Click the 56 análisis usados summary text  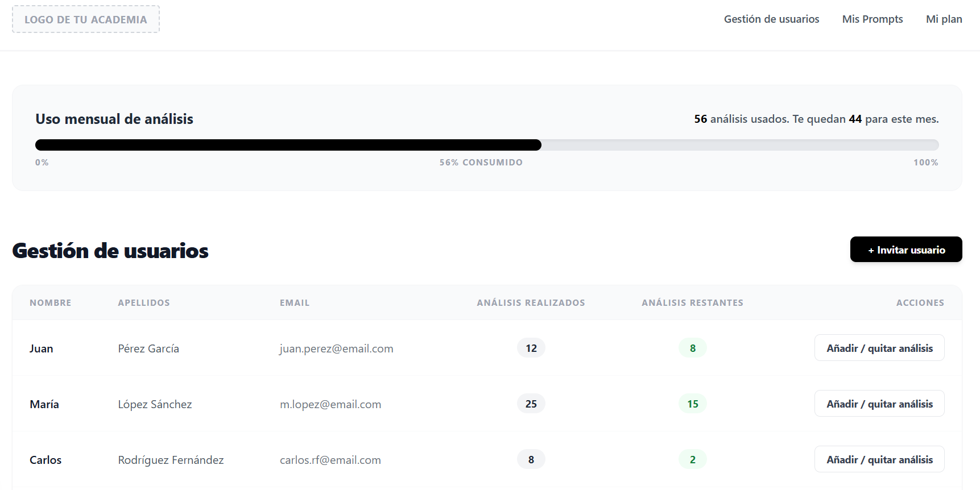point(816,119)
